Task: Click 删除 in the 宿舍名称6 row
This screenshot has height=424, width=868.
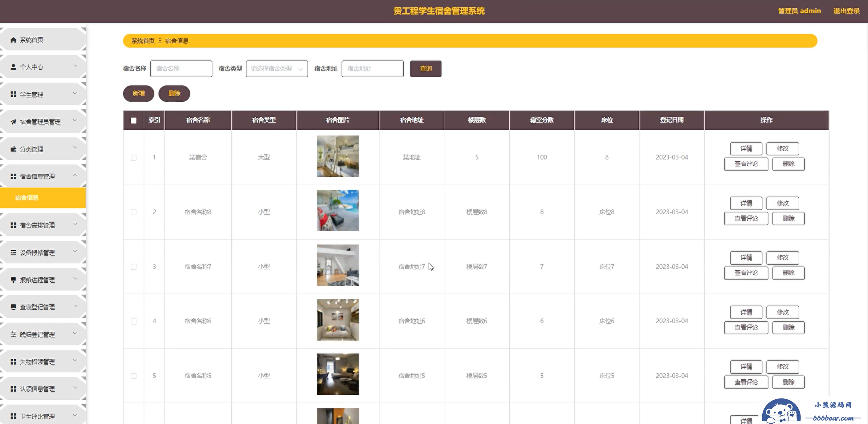Action: click(789, 327)
